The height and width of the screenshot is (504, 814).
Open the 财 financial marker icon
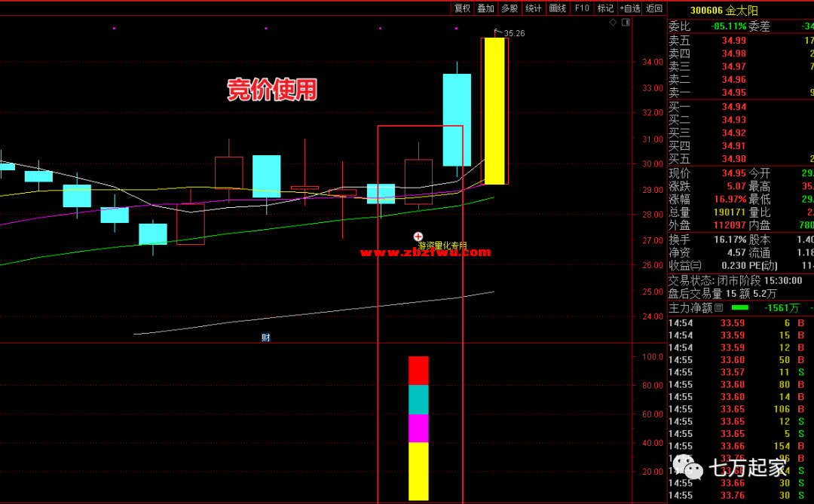(265, 338)
